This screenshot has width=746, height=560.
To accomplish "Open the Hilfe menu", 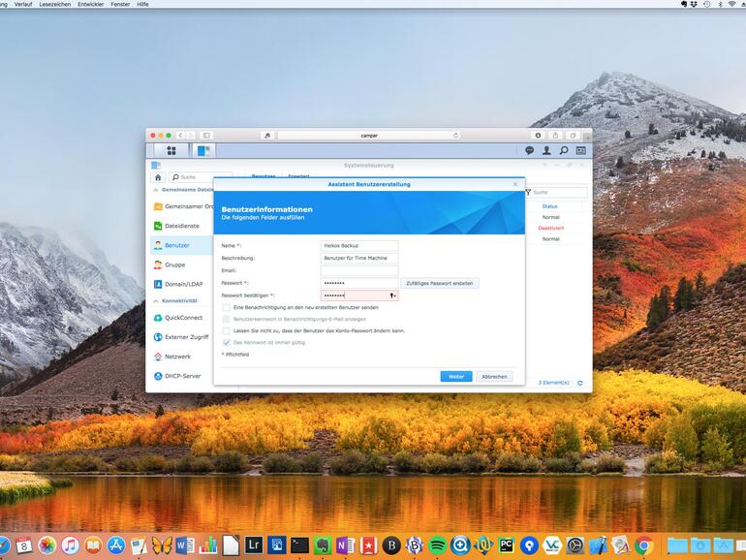I will point(142,4).
